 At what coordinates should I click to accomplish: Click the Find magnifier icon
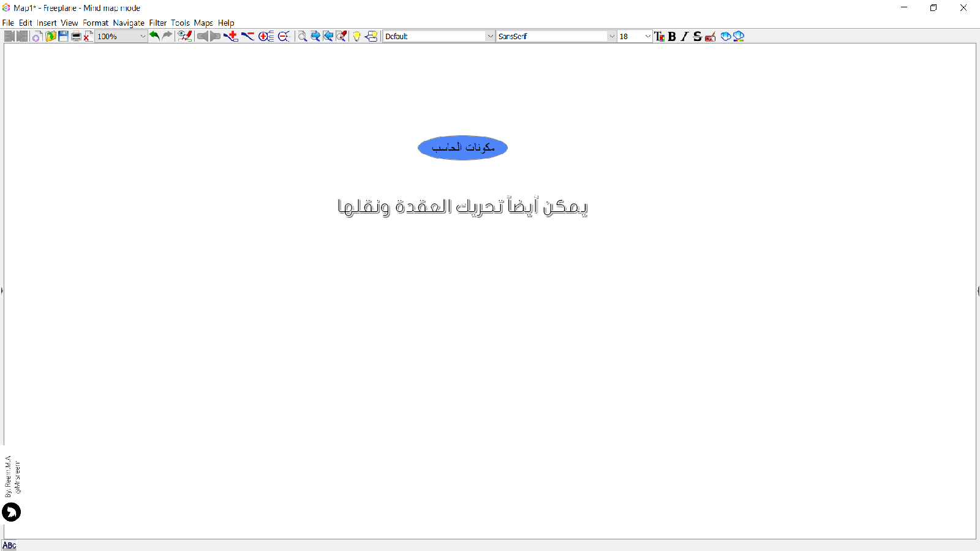click(x=302, y=37)
